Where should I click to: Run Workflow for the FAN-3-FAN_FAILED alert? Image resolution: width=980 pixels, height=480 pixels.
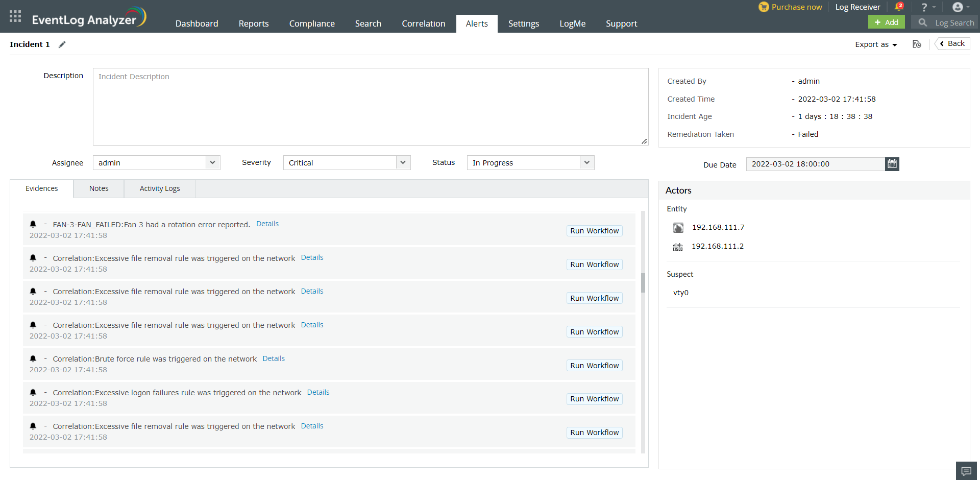(594, 231)
